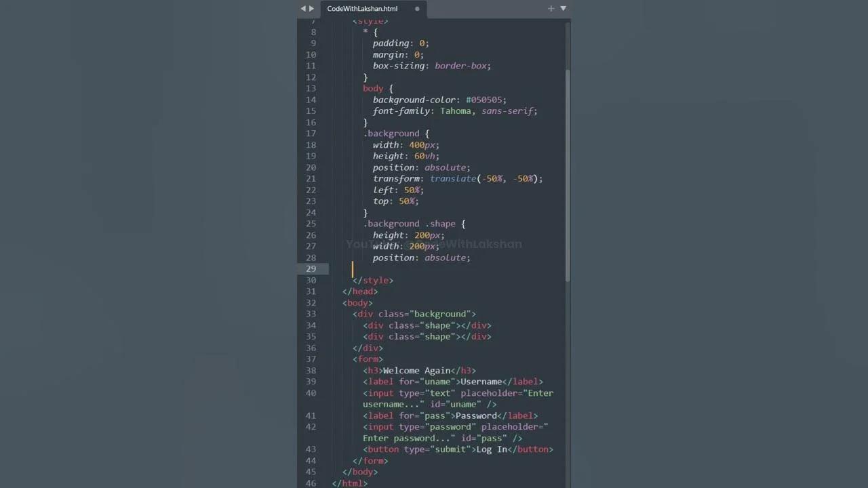Click line number 38 in the gutter

[x=311, y=370]
